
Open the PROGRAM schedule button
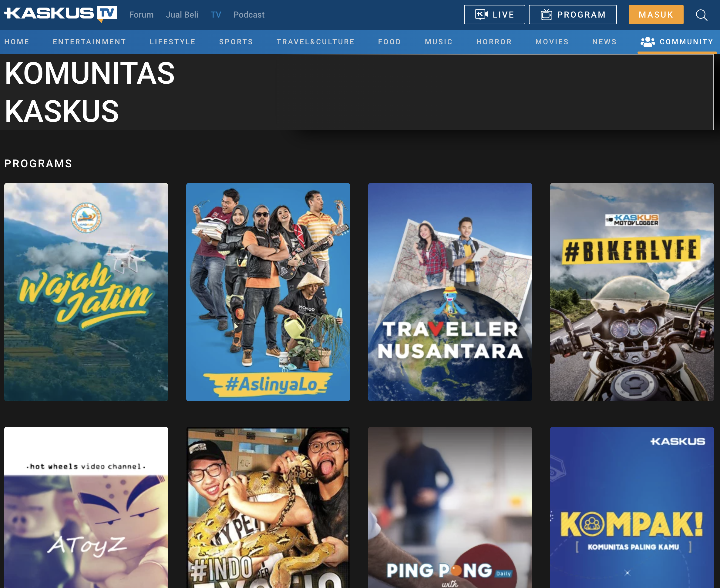click(x=573, y=15)
